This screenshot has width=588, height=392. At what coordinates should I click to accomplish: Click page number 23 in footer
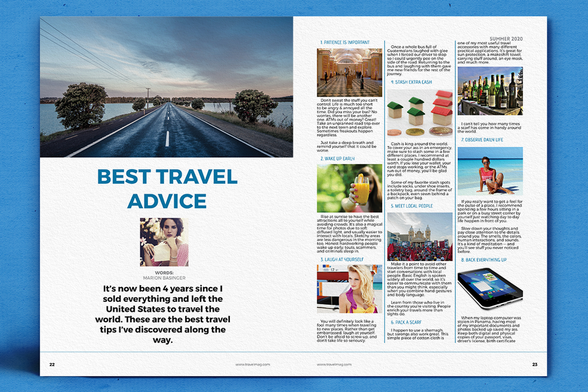(535, 364)
